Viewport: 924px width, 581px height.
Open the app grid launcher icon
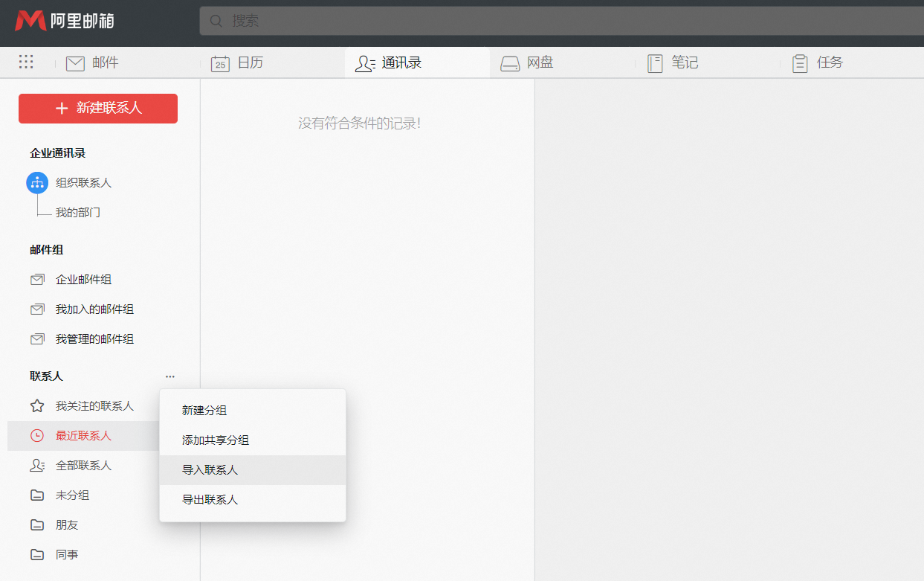pyautogui.click(x=26, y=62)
